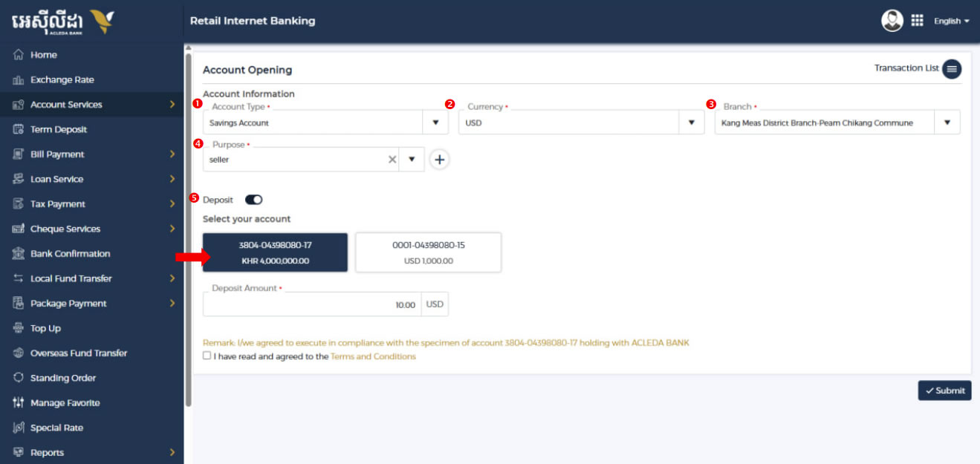Check the Terms and Conditions agreement box
The image size is (980, 464).
(207, 356)
